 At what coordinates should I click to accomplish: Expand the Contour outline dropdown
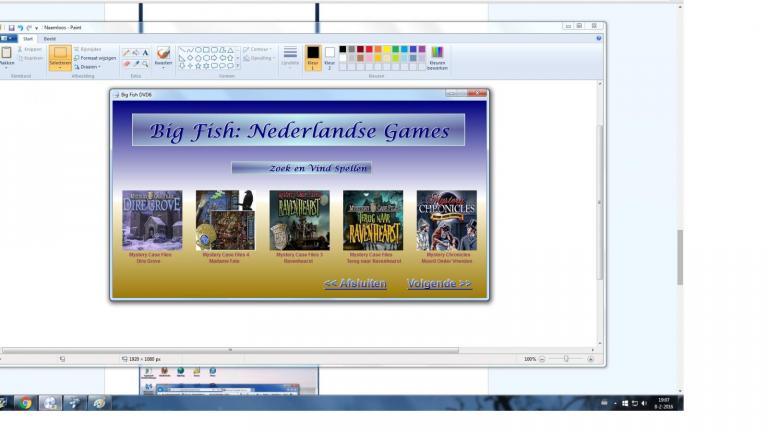point(259,49)
